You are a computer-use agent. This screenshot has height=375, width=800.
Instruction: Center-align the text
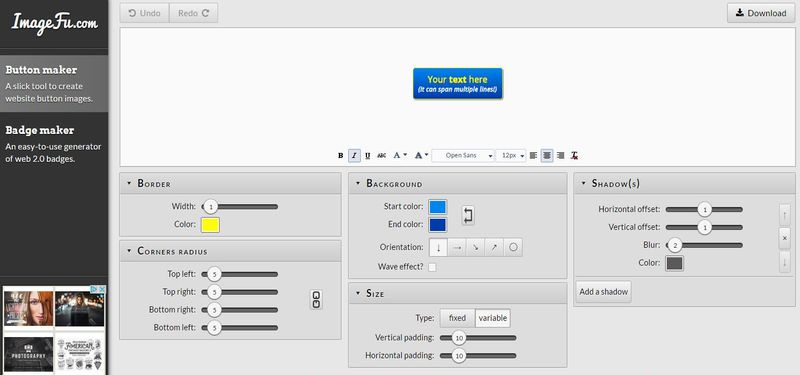(x=547, y=156)
